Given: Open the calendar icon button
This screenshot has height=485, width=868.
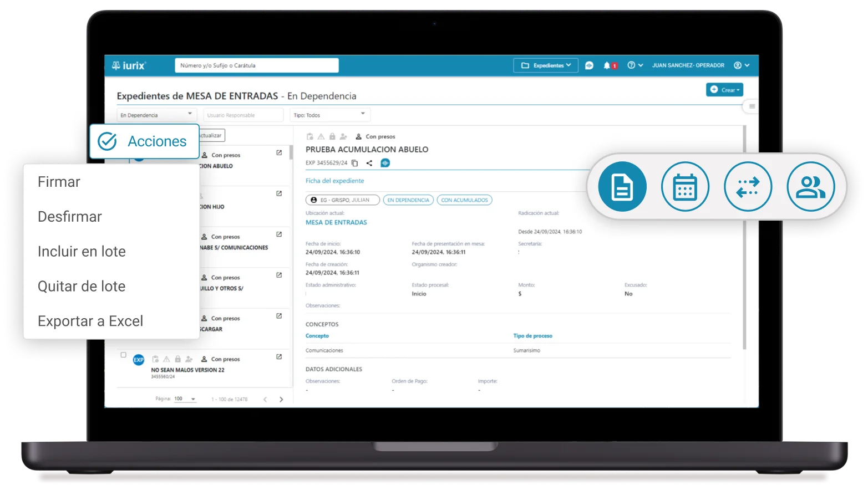Looking at the screenshot, I should pos(685,187).
